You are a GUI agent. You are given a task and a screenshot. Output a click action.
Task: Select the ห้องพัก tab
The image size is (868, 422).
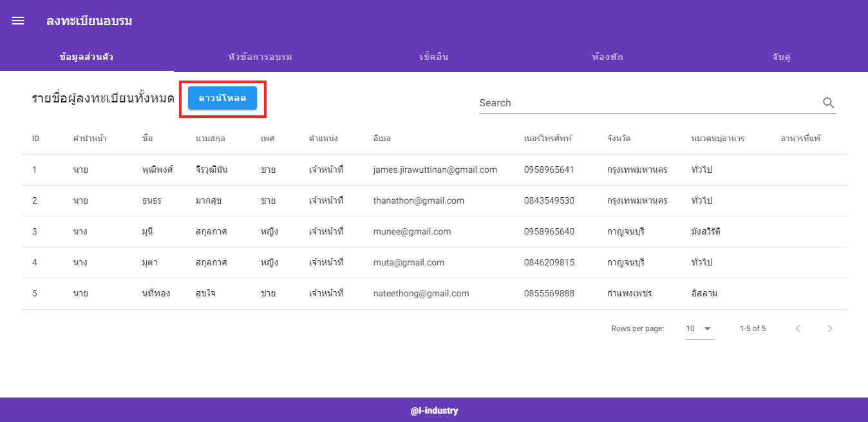(x=607, y=57)
